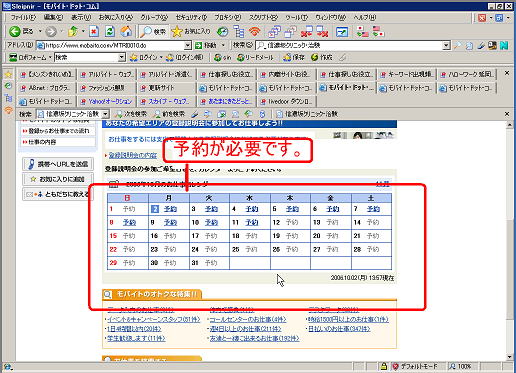This screenshot has width=516, height=373.
Task: Open the address bar URL dropdown
Action: pyautogui.click(x=188, y=45)
